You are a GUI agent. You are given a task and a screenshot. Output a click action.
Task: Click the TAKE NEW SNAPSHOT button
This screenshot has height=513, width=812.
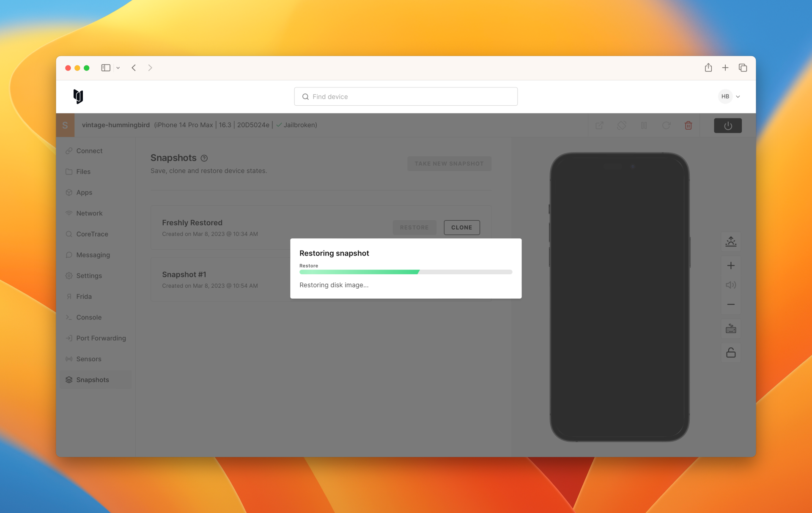(x=449, y=163)
